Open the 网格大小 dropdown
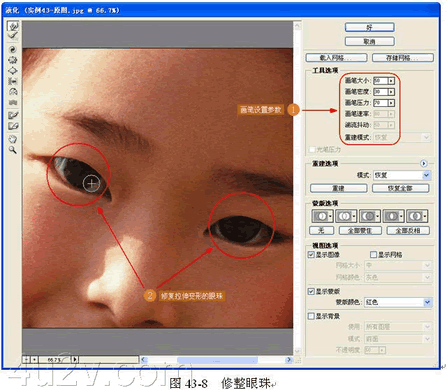447x390 pixels. point(398,265)
